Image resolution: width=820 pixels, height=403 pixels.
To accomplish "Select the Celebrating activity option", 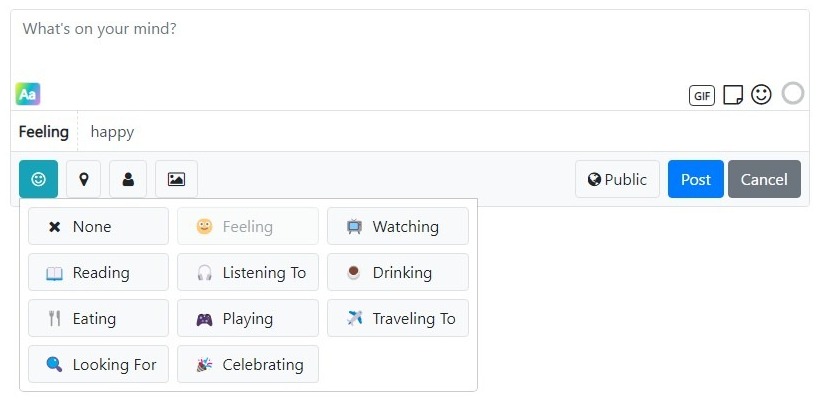I will point(248,364).
